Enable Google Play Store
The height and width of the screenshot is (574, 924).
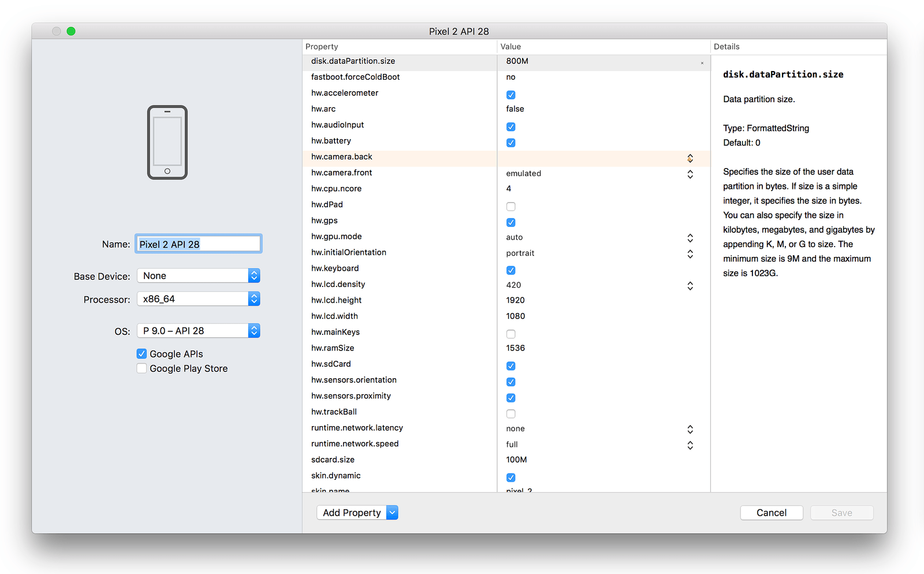tap(141, 368)
